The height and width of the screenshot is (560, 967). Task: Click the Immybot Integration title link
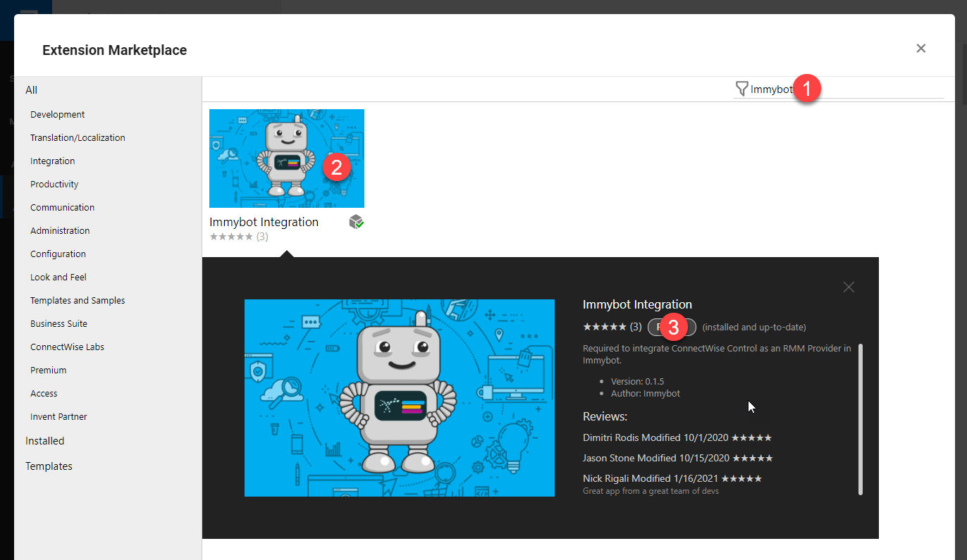tap(264, 222)
